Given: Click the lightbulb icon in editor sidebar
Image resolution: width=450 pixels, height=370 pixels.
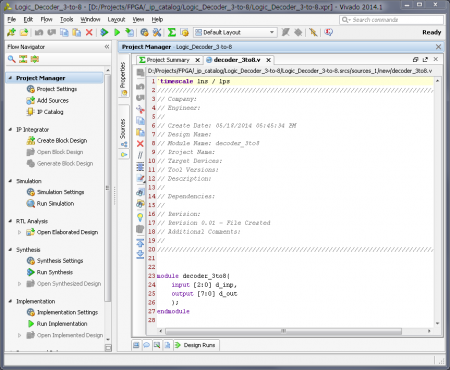Looking at the screenshot, I should click(x=140, y=218).
